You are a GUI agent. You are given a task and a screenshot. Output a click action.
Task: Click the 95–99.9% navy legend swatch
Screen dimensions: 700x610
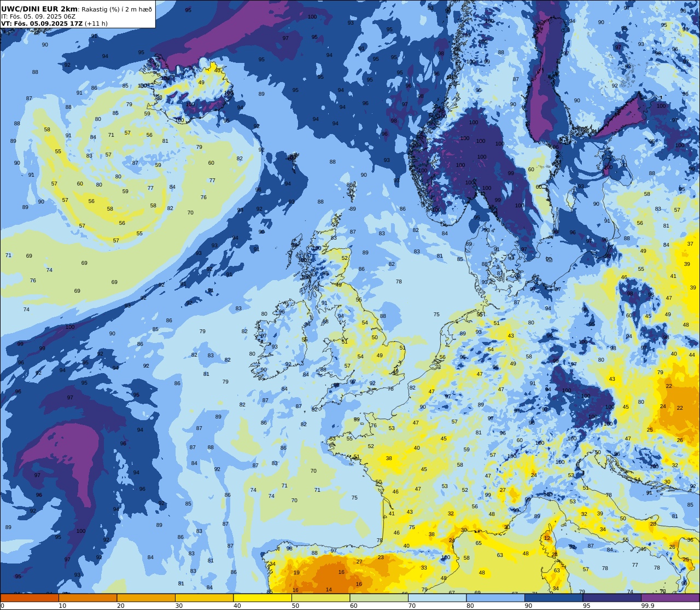pos(612,597)
